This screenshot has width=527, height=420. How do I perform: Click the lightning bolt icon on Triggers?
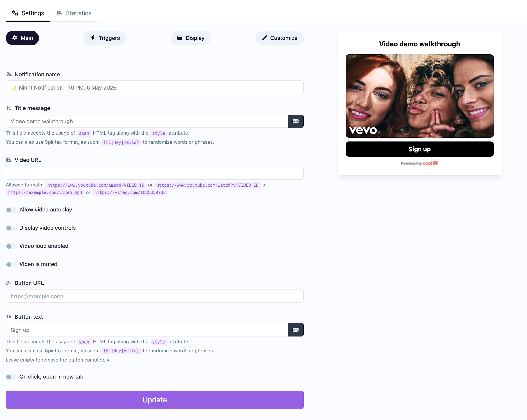coord(93,38)
